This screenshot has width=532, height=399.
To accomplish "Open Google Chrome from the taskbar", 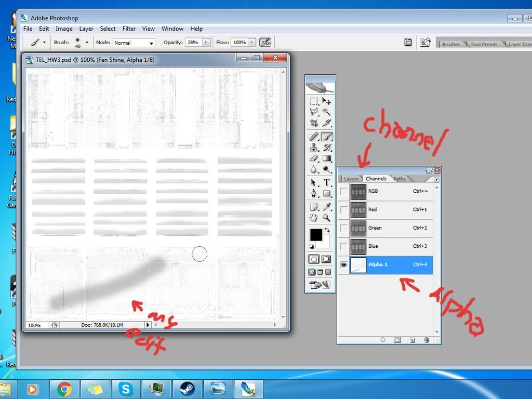I will pyautogui.click(x=64, y=389).
